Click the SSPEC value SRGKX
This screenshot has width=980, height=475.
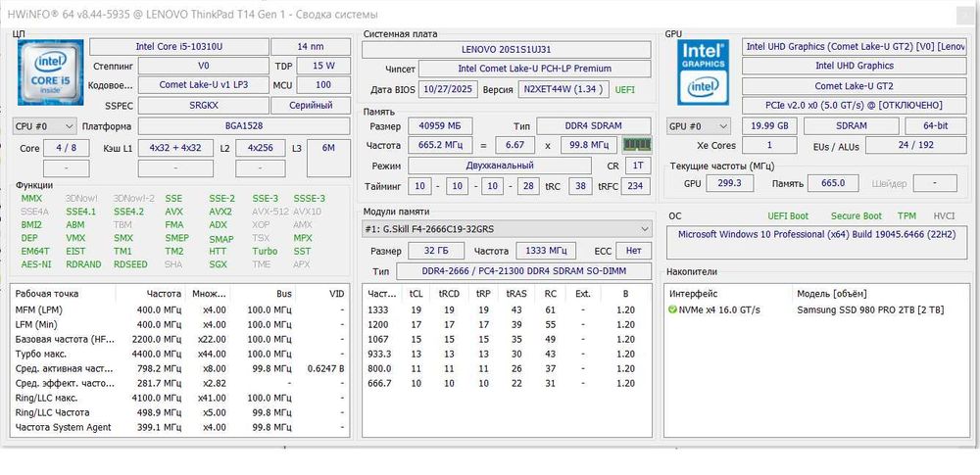pos(204,106)
